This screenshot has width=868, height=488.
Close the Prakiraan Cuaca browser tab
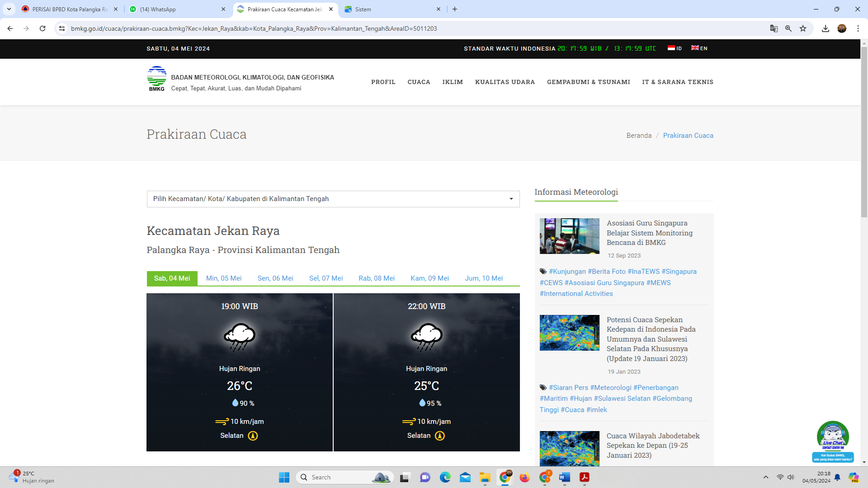point(331,9)
